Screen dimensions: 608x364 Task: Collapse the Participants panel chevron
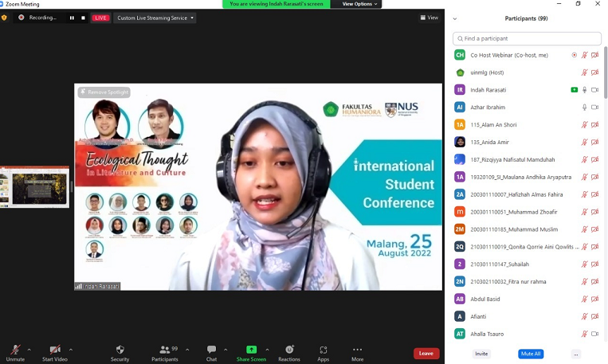click(455, 18)
